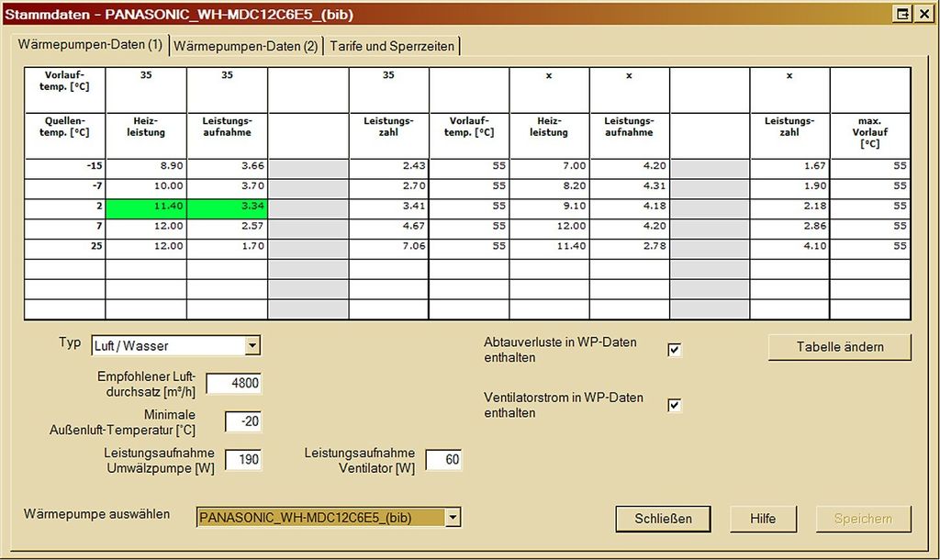Open the Wärmepumpen-Daten (2) tab
Screen dimensions: 940x560
click(246, 46)
